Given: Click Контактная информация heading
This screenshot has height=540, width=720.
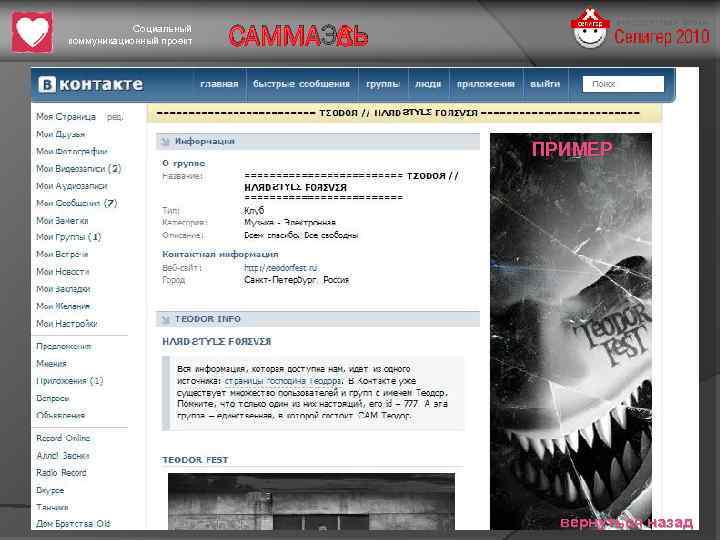Looking at the screenshot, I should pos(220,254).
